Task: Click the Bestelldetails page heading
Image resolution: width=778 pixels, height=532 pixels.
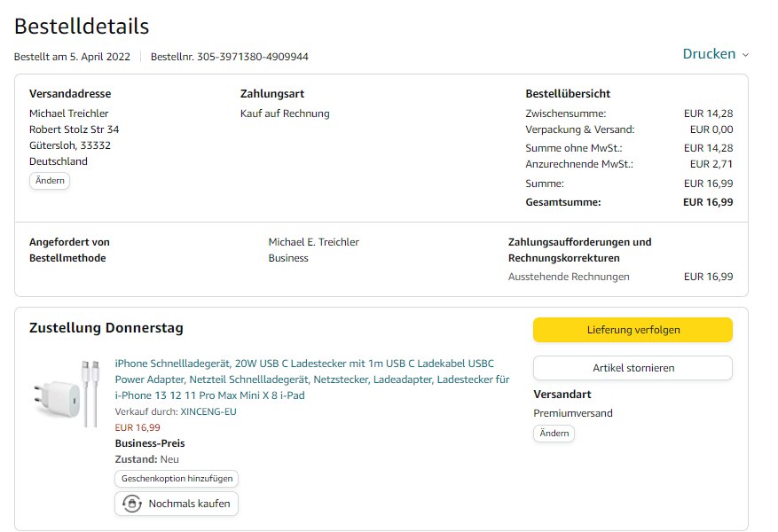Action: coord(82,27)
